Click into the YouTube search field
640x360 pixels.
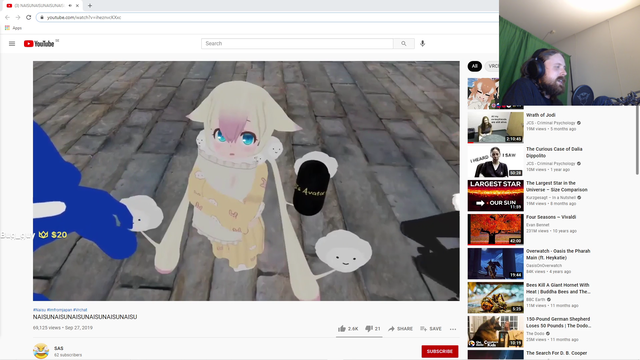click(x=297, y=44)
